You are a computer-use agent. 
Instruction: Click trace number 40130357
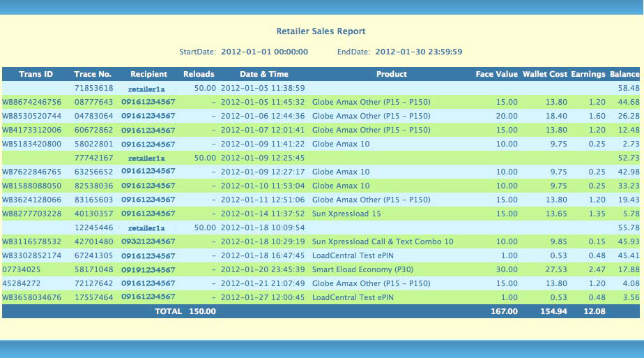tap(93, 214)
